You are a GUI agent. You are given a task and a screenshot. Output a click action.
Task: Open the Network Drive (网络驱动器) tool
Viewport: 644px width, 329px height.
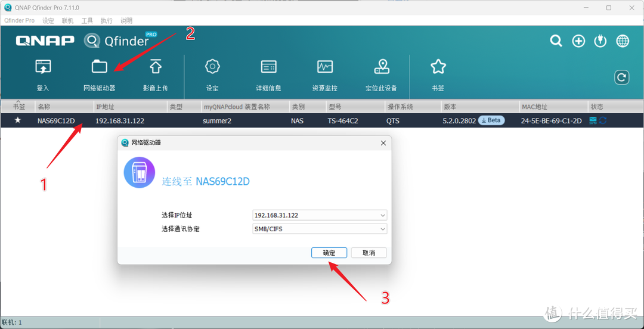point(100,67)
